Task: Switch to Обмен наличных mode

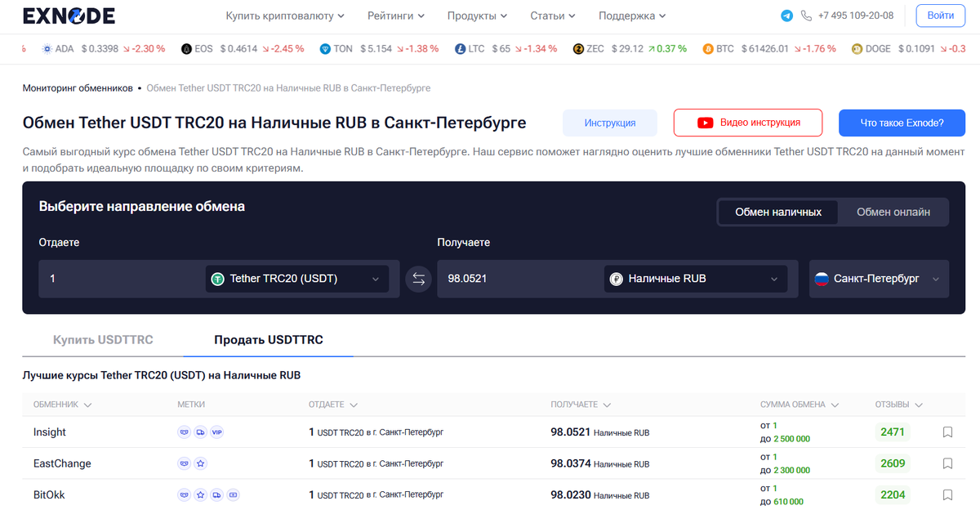Action: [x=778, y=212]
